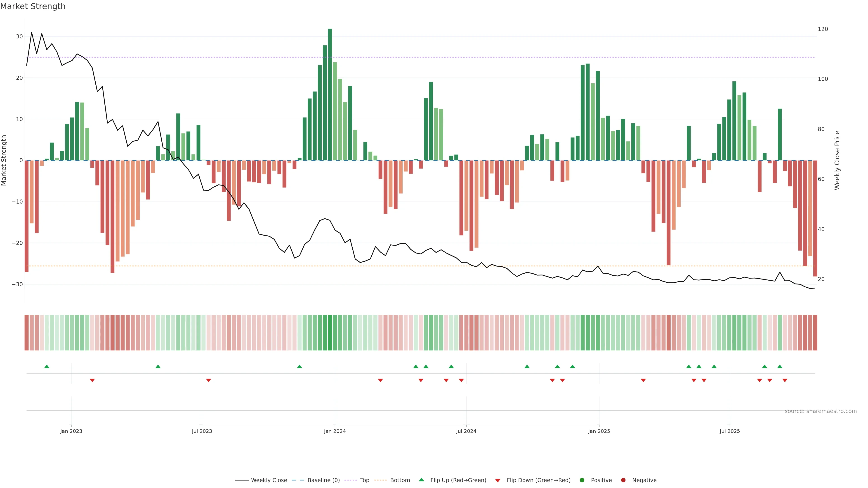Click the Weekly Close Price axis title
This screenshot has height=488, width=868.
pyautogui.click(x=837, y=160)
